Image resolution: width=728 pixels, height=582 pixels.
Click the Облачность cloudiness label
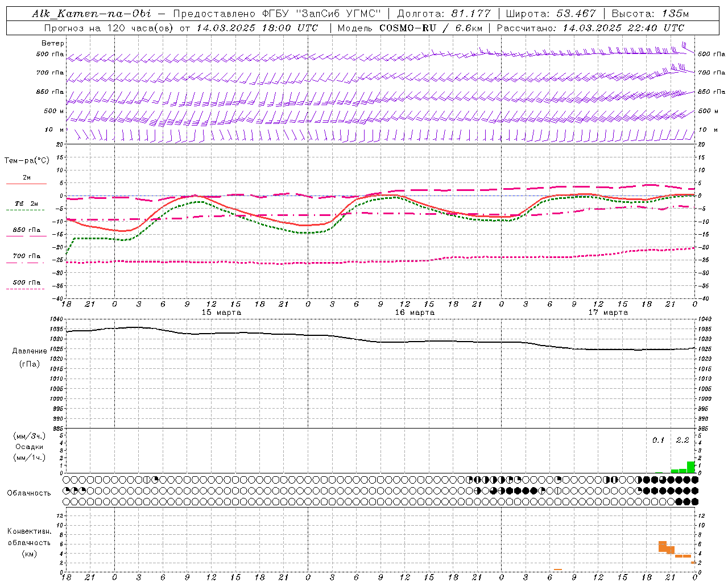[29, 493]
